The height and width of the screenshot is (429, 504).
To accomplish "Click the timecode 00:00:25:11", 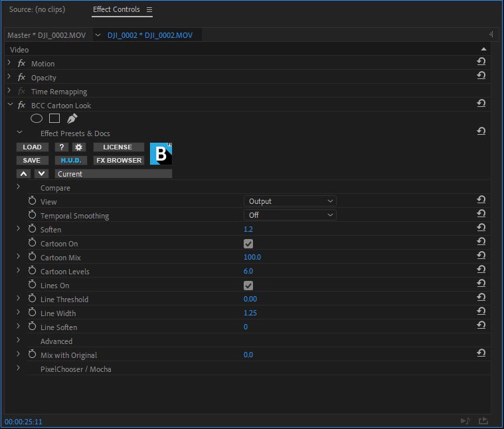I will 23,422.
